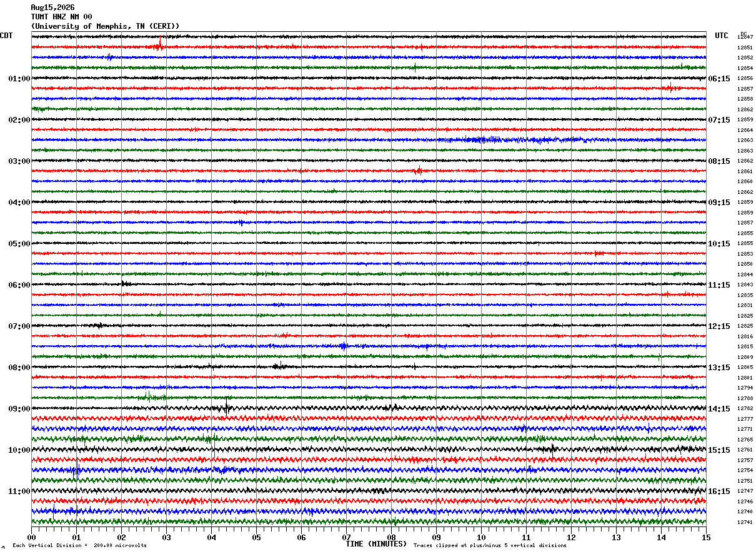Click the "06:15" UTC time label
The image size is (756, 554).
(719, 79)
